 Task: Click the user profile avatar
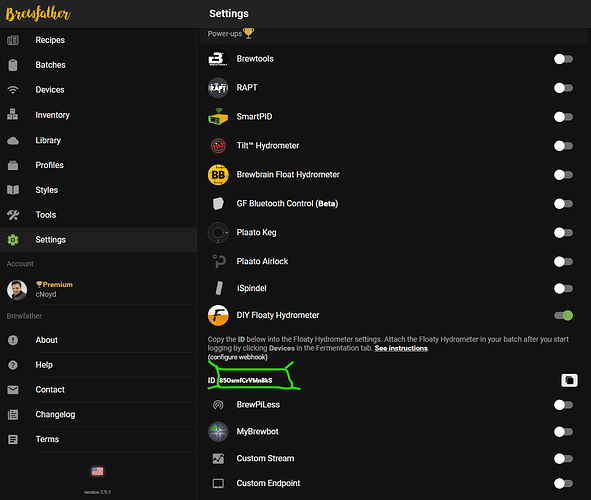tap(17, 290)
